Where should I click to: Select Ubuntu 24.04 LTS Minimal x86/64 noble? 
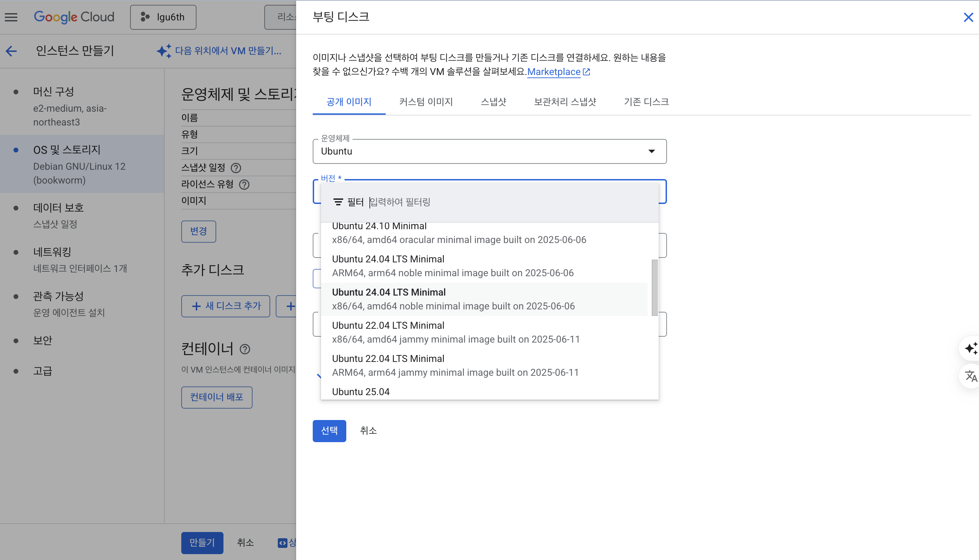(x=484, y=299)
